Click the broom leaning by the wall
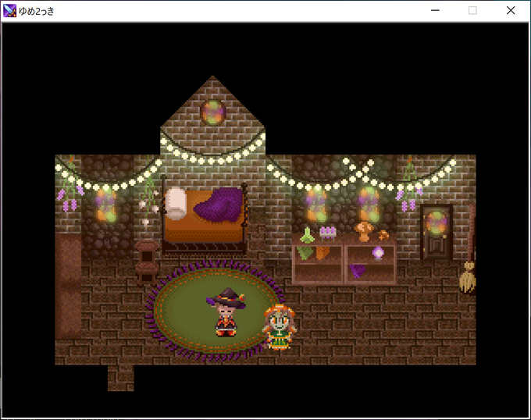 [469, 249]
